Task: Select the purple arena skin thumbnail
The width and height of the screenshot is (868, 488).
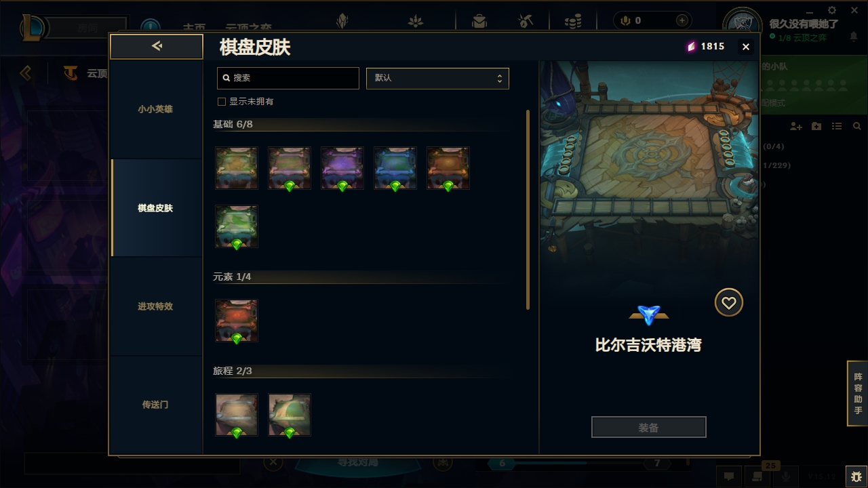Action: pos(342,168)
